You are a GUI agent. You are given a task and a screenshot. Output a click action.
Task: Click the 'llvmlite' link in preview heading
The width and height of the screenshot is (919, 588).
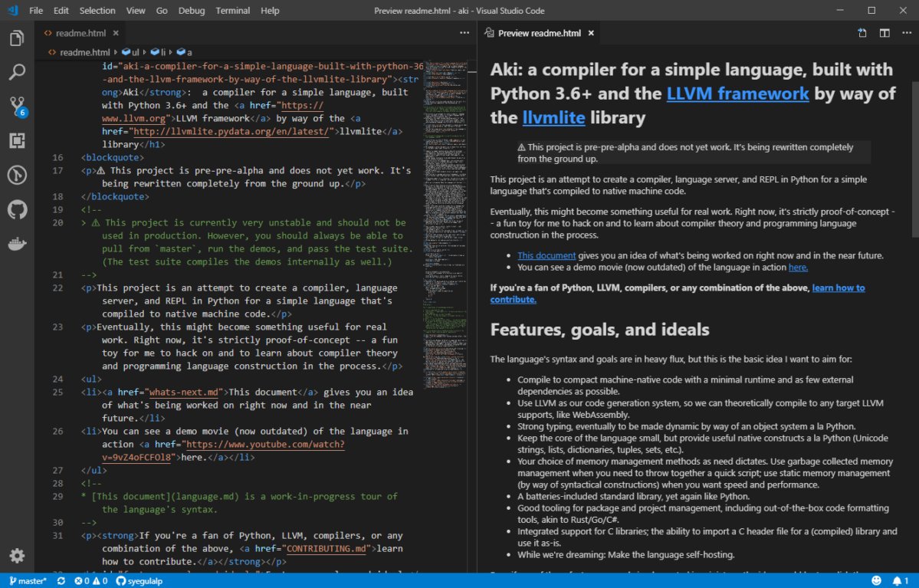[553, 118]
